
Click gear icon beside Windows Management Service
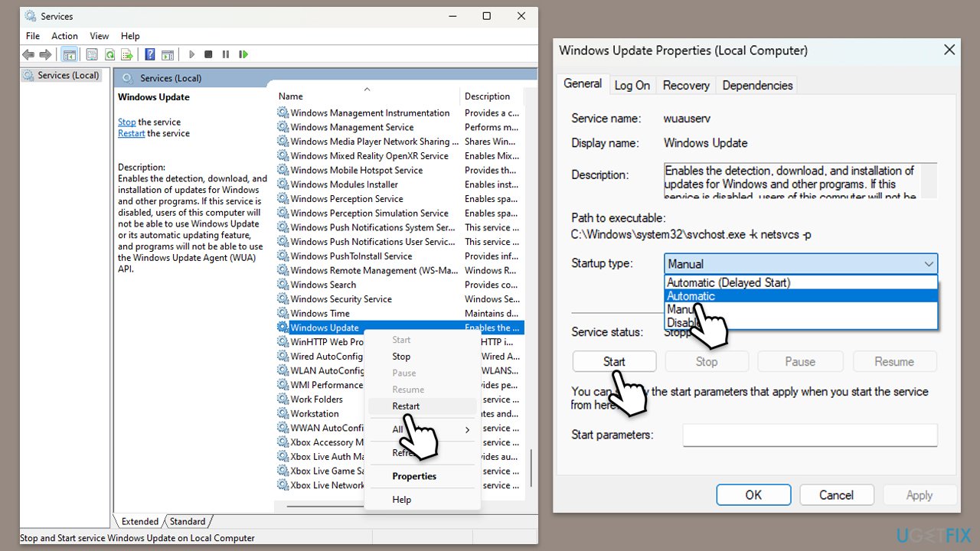[283, 127]
